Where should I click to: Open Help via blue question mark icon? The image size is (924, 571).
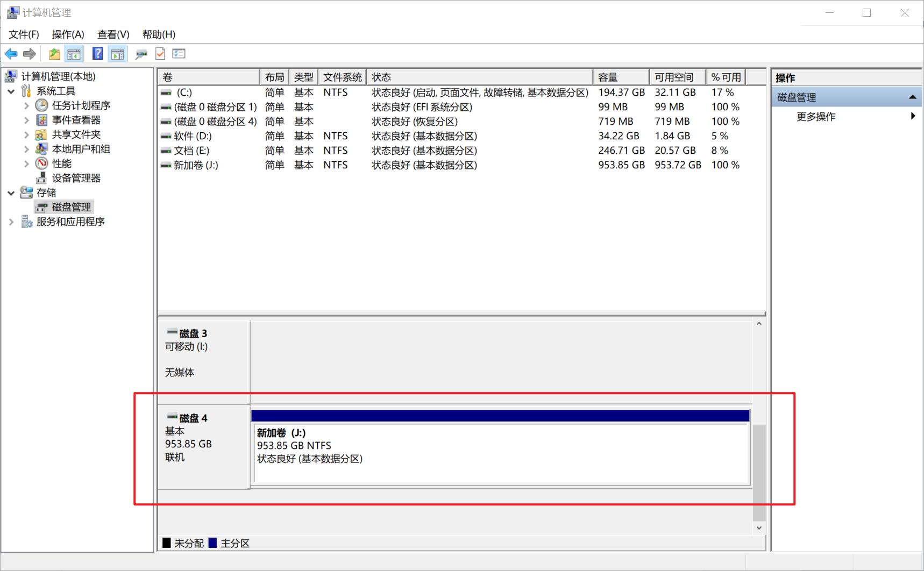[x=97, y=54]
